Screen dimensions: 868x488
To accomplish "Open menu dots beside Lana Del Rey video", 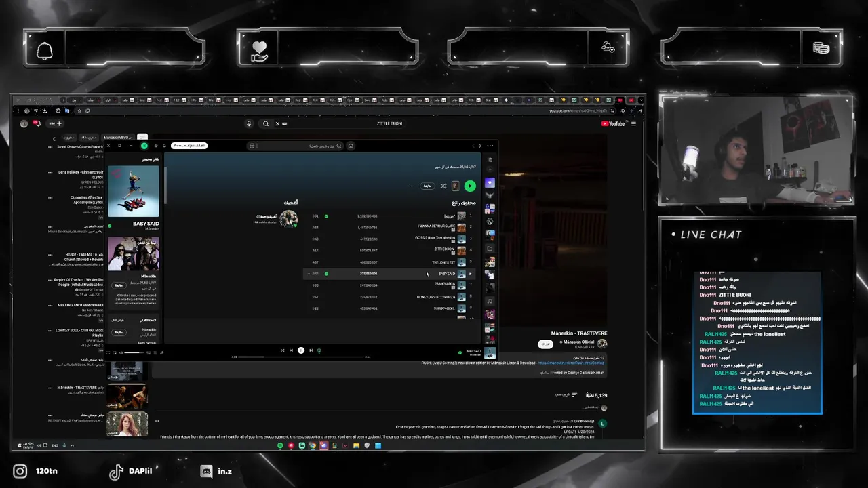I will point(50,172).
